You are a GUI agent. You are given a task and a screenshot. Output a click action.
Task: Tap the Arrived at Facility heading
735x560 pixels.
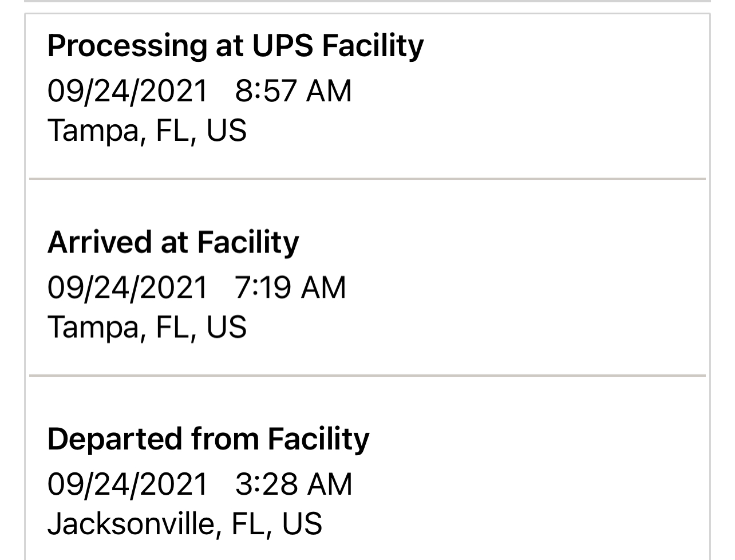tap(173, 242)
